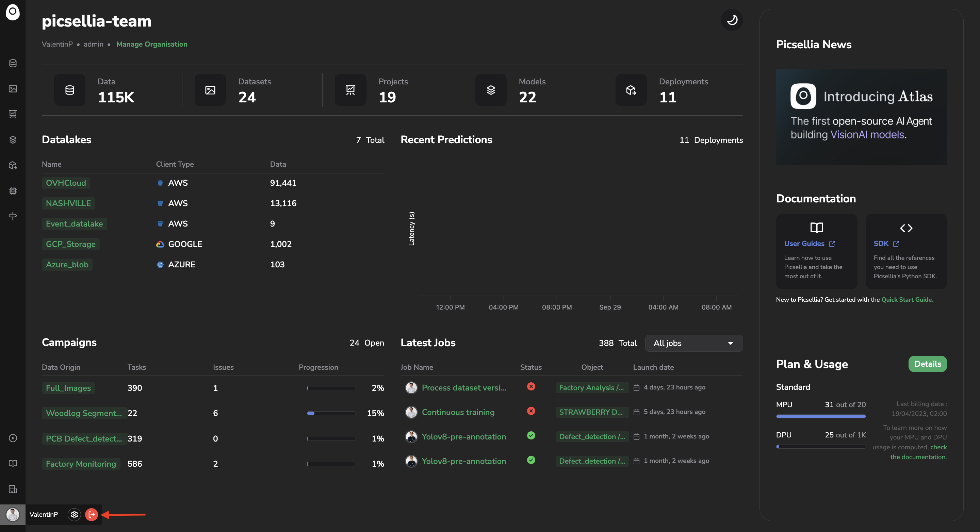
Task: Open user settings gear icon
Action: 75,515
